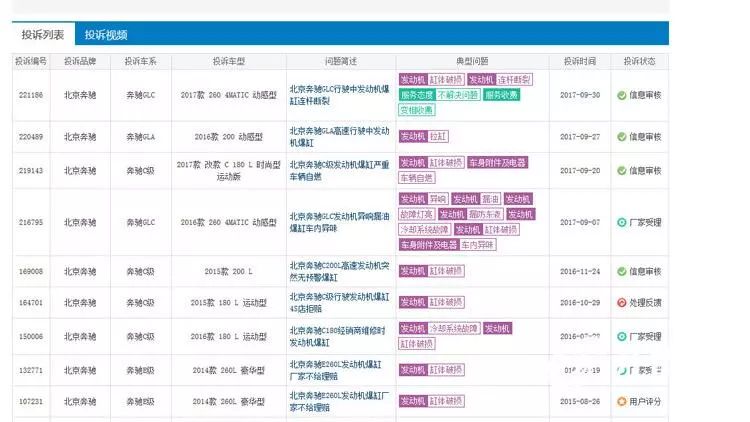
Task: Click the 投诉车型 column header
Action: point(229,61)
